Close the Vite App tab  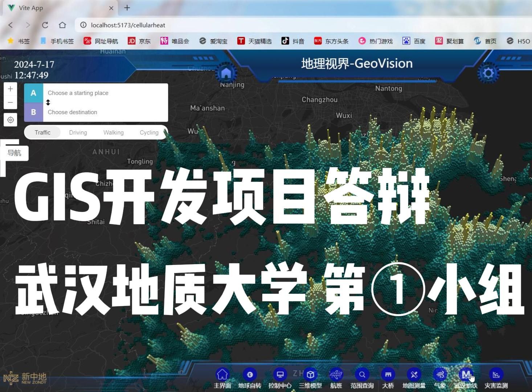111,8
